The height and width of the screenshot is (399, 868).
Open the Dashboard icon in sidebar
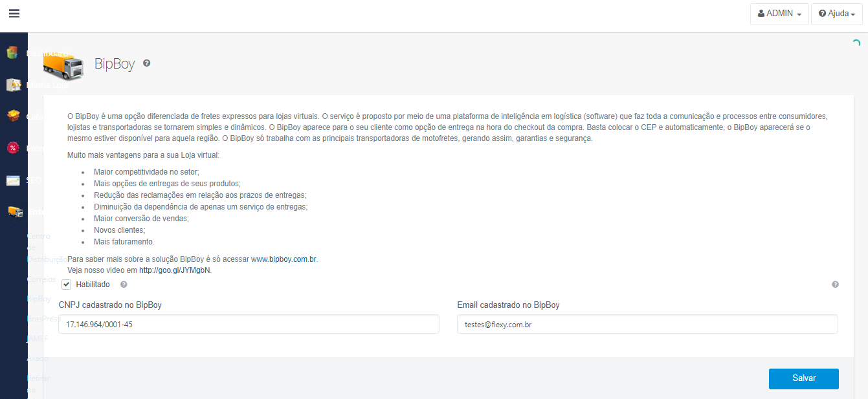pyautogui.click(x=12, y=53)
